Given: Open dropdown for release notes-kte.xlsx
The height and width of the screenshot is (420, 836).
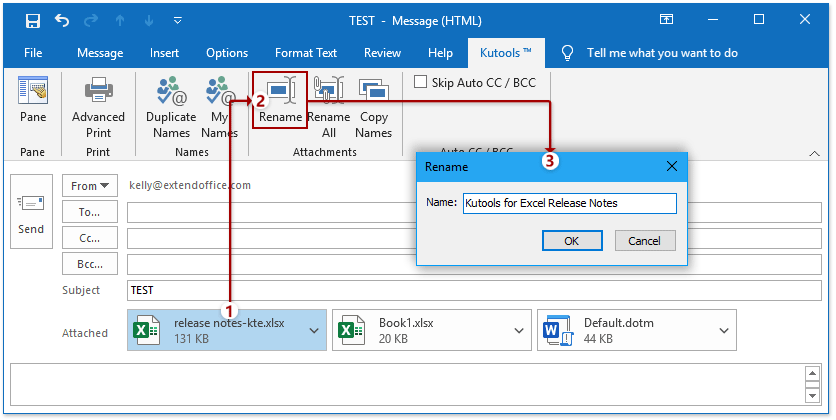Looking at the screenshot, I should tap(314, 330).
